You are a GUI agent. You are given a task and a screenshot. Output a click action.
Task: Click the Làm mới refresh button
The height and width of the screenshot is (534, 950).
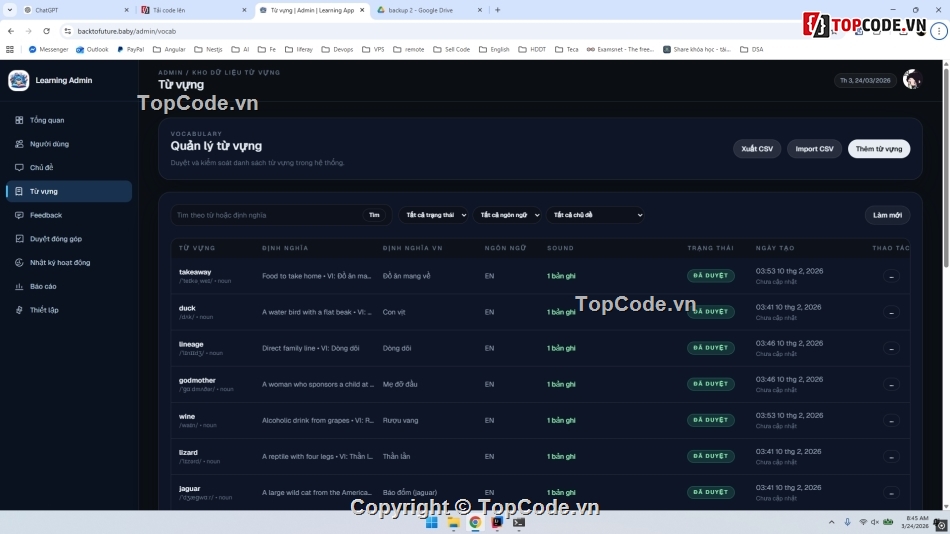887,215
